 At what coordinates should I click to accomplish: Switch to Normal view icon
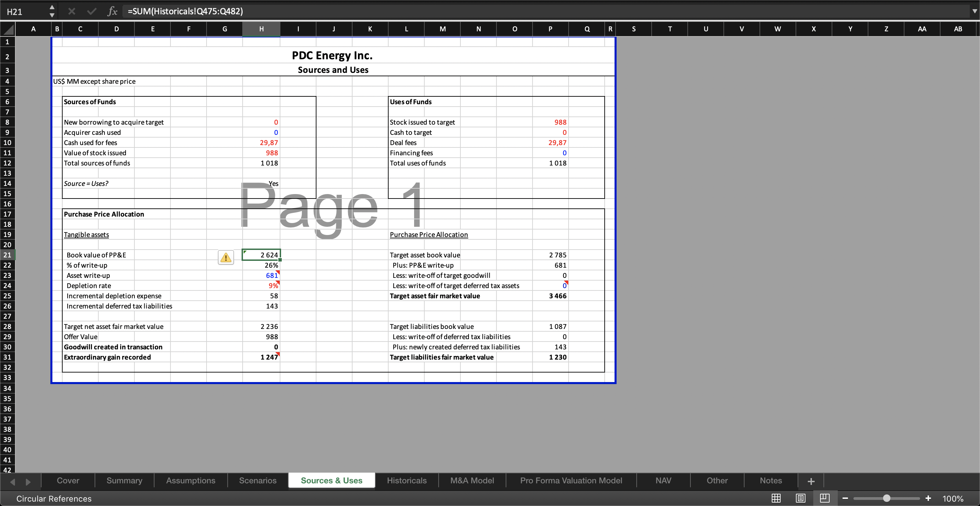pos(776,498)
